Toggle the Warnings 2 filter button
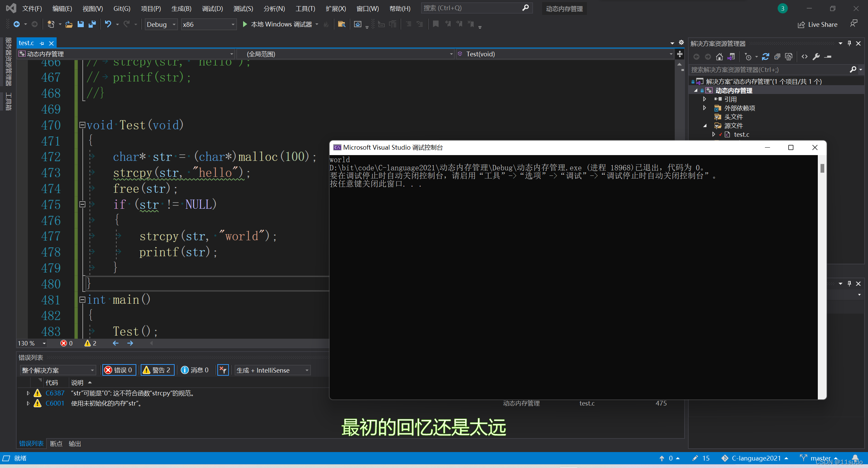This screenshot has height=468, width=868. point(158,370)
